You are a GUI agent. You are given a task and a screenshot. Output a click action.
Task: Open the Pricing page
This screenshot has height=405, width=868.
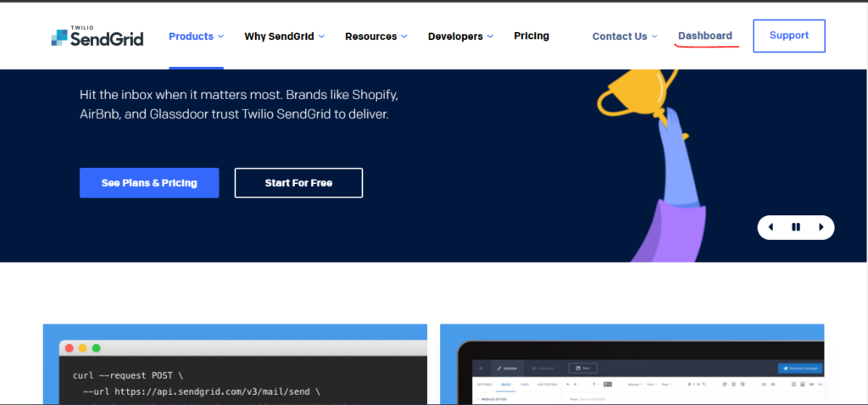coord(531,36)
